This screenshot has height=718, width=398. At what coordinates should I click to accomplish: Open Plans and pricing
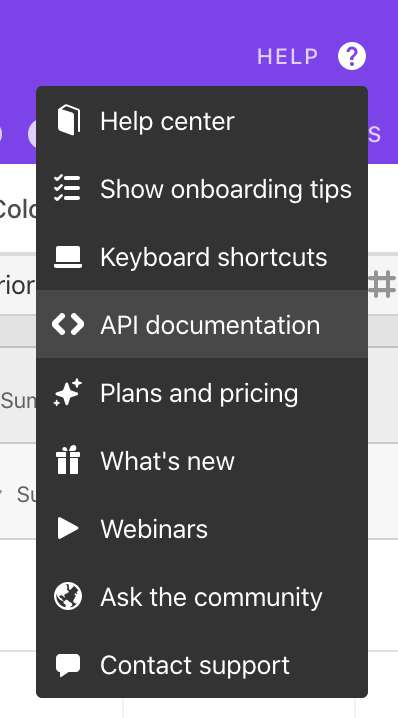pos(202,392)
